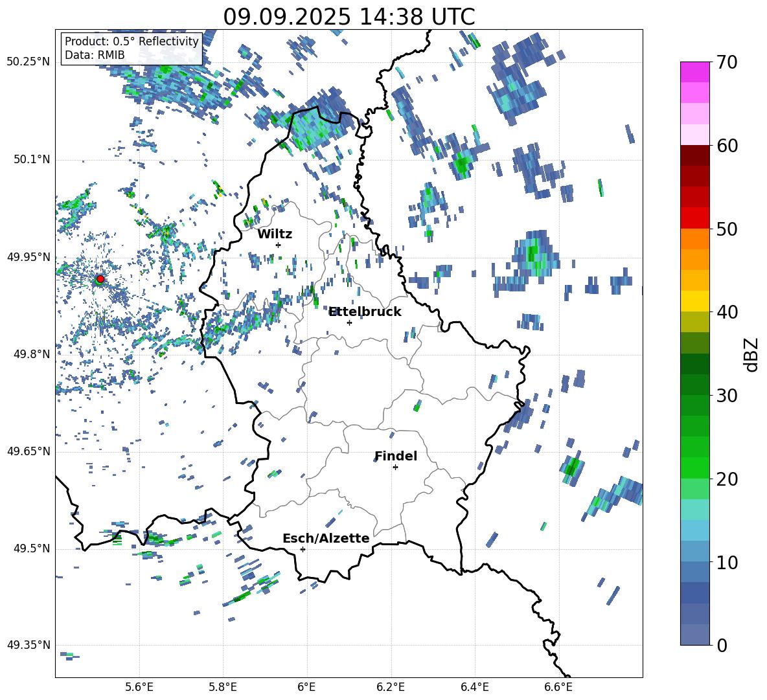
Task: Click the colorbar value 70
Action: pyautogui.click(x=727, y=63)
